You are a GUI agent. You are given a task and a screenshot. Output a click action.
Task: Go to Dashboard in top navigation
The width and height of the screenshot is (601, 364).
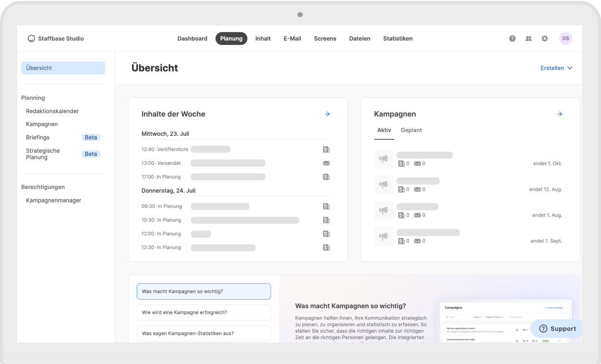(192, 38)
